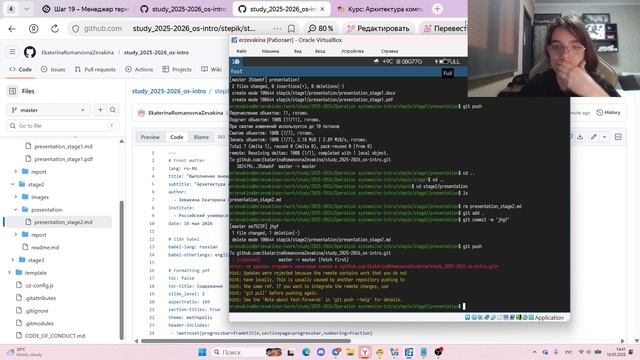The width and height of the screenshot is (640, 360).
Task: Click study_2025-2026_os-intro breadcrumb link
Action: tap(169, 91)
